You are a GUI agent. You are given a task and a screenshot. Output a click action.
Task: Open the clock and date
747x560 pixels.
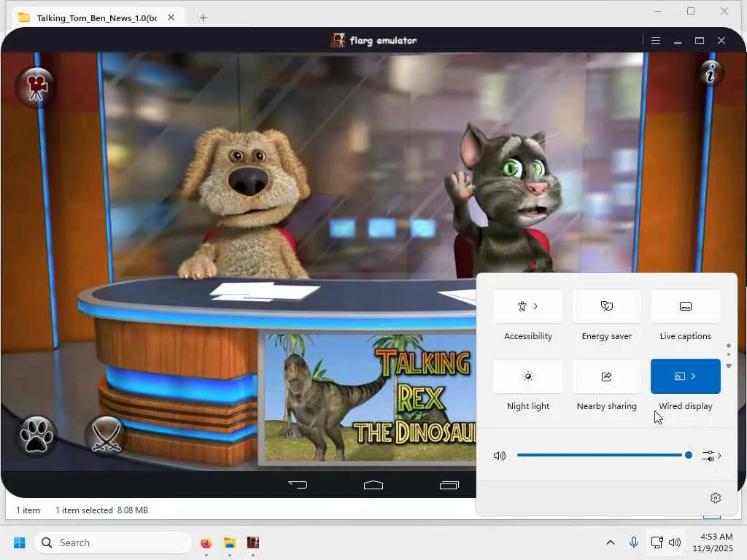(x=713, y=542)
